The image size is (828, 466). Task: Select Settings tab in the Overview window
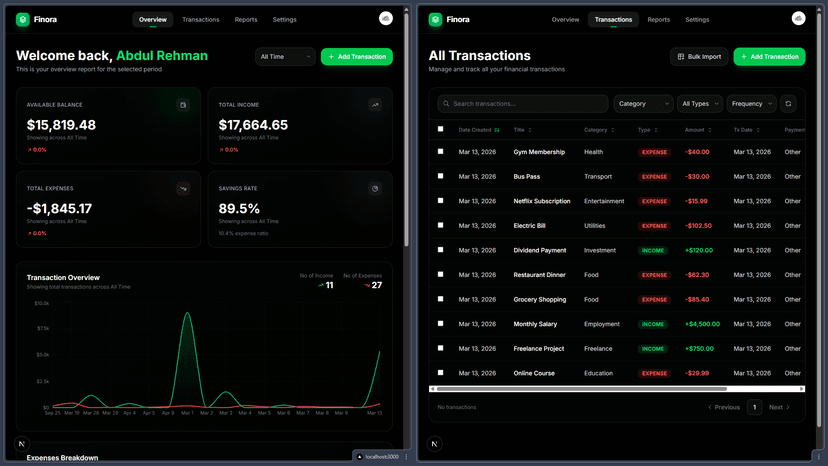(285, 20)
